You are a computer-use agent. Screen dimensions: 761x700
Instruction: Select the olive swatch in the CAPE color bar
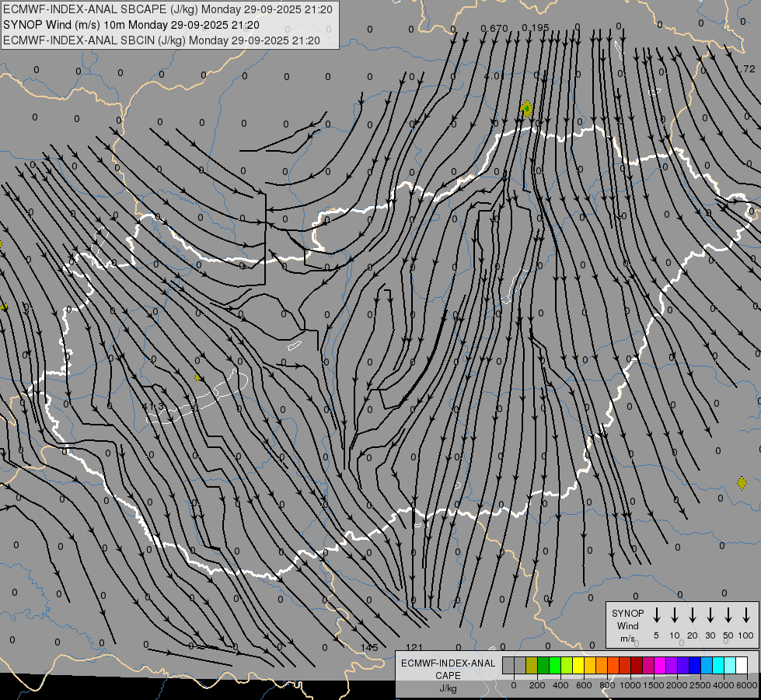pyautogui.click(x=532, y=665)
